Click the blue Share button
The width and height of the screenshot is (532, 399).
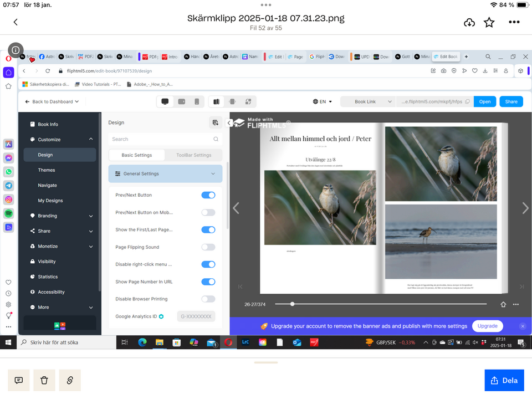[x=511, y=101]
